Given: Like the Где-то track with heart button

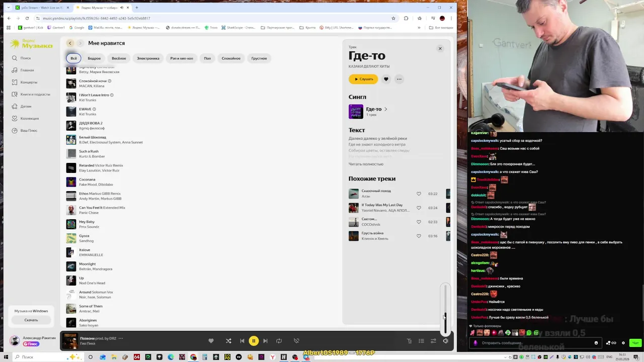Looking at the screenshot, I should click(386, 79).
